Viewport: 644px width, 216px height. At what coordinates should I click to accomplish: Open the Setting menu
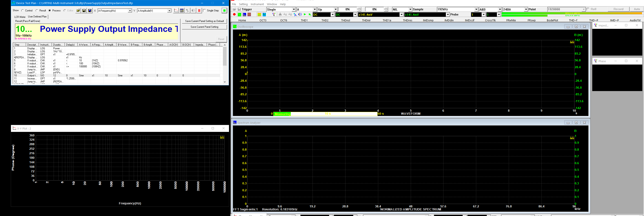pos(243,4)
